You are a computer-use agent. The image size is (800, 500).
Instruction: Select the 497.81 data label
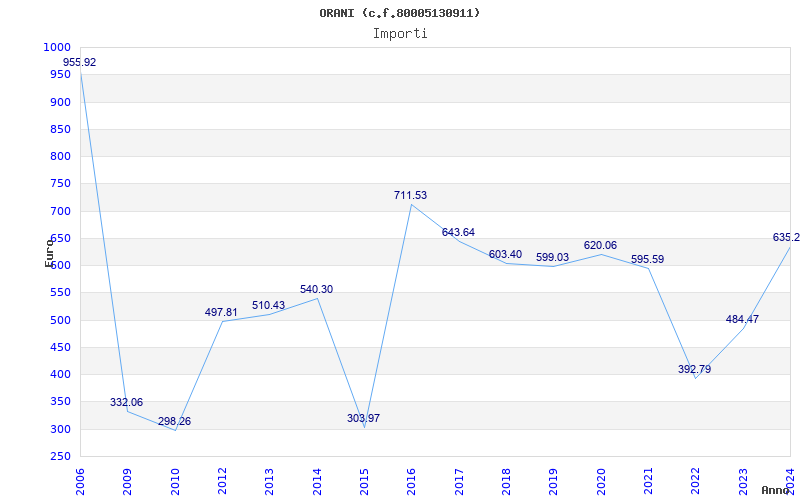(x=221, y=312)
